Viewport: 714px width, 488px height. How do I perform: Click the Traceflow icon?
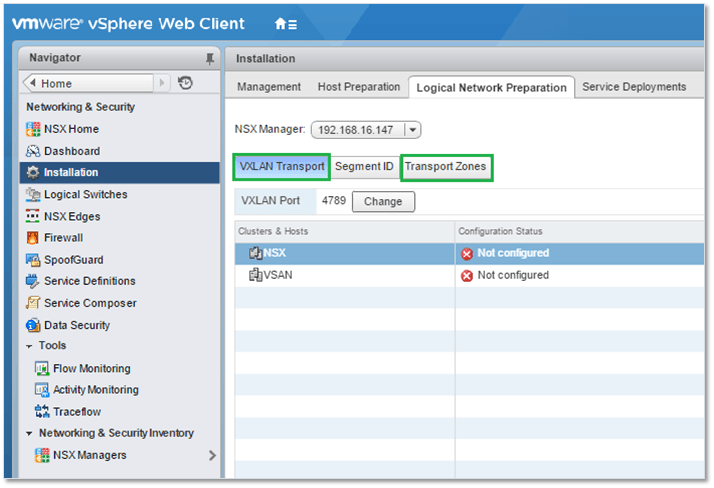tap(42, 412)
